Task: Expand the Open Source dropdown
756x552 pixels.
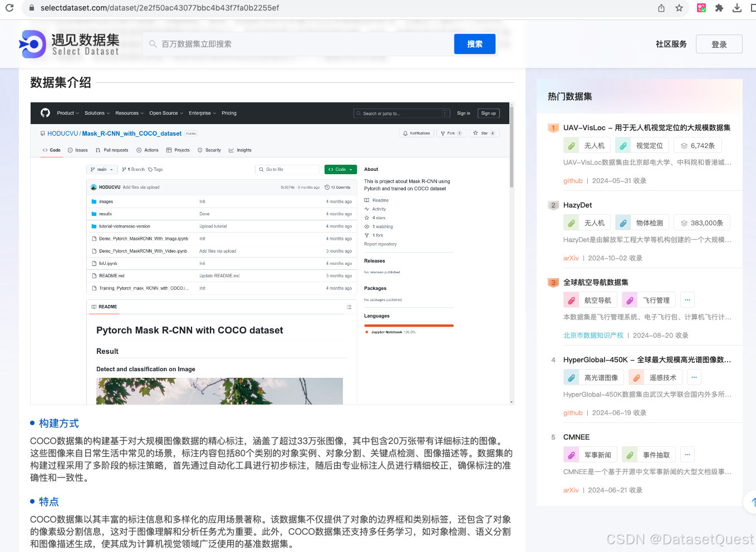Action: coord(166,113)
